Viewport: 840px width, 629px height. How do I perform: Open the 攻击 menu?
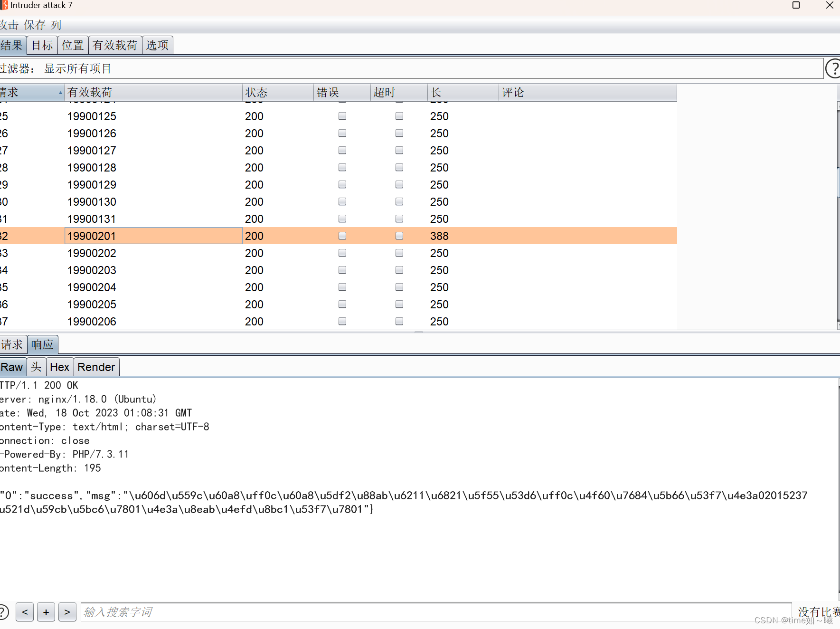click(9, 25)
